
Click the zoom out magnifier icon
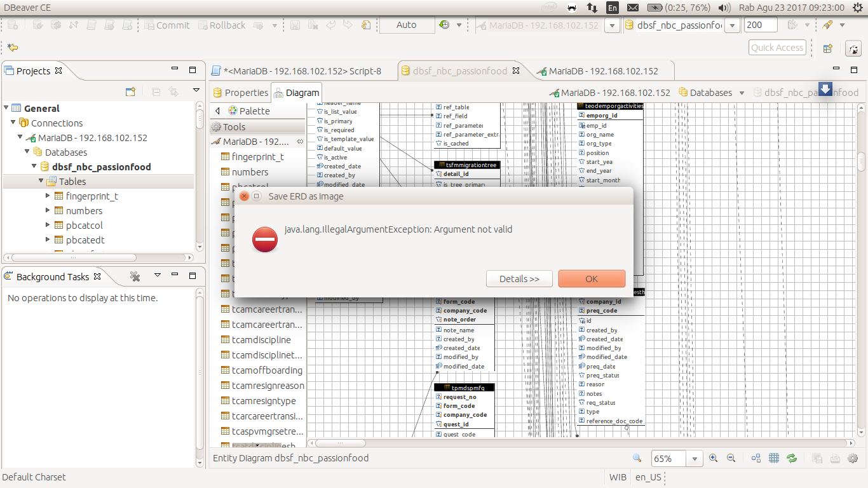[731, 458]
